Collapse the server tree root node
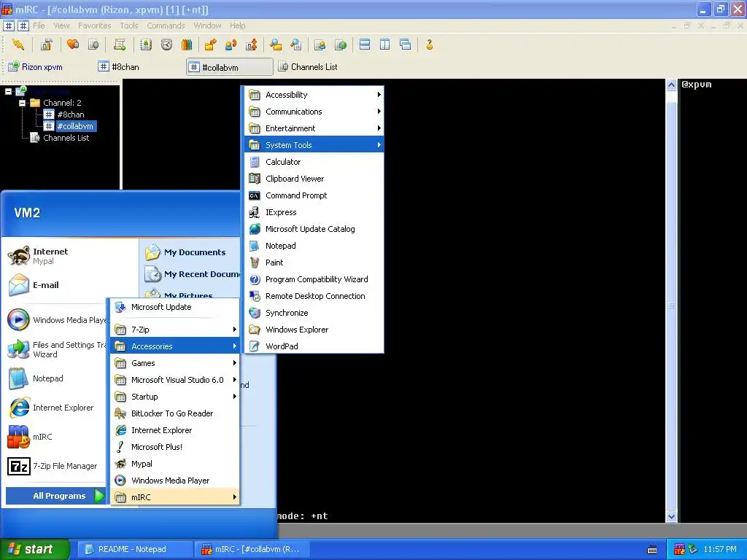747x560 pixels. click(x=8, y=91)
